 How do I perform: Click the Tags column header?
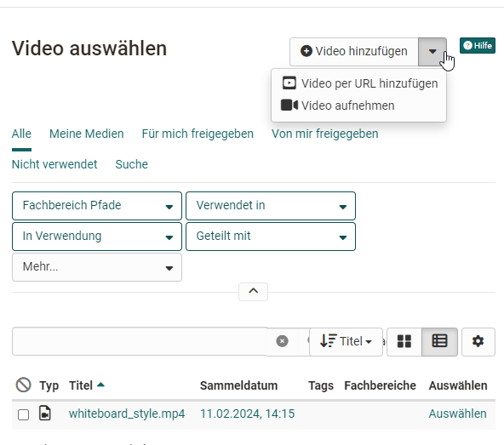point(321,385)
